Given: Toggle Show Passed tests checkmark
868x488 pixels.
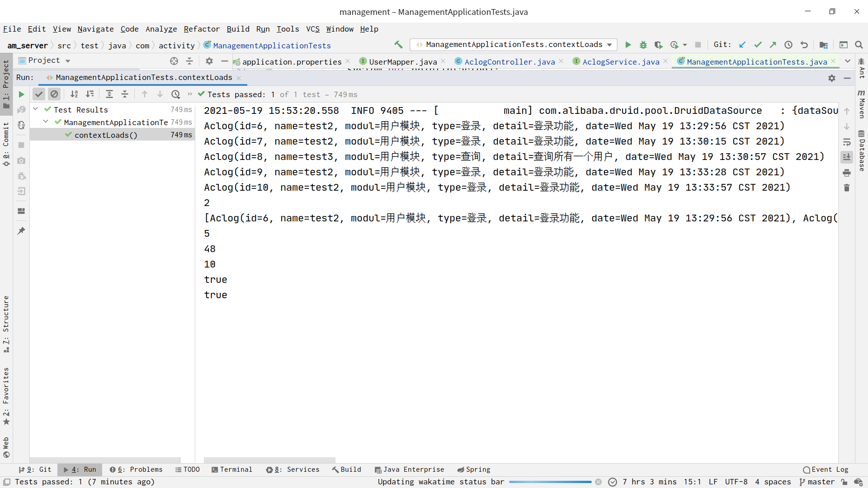Looking at the screenshot, I should 39,94.
